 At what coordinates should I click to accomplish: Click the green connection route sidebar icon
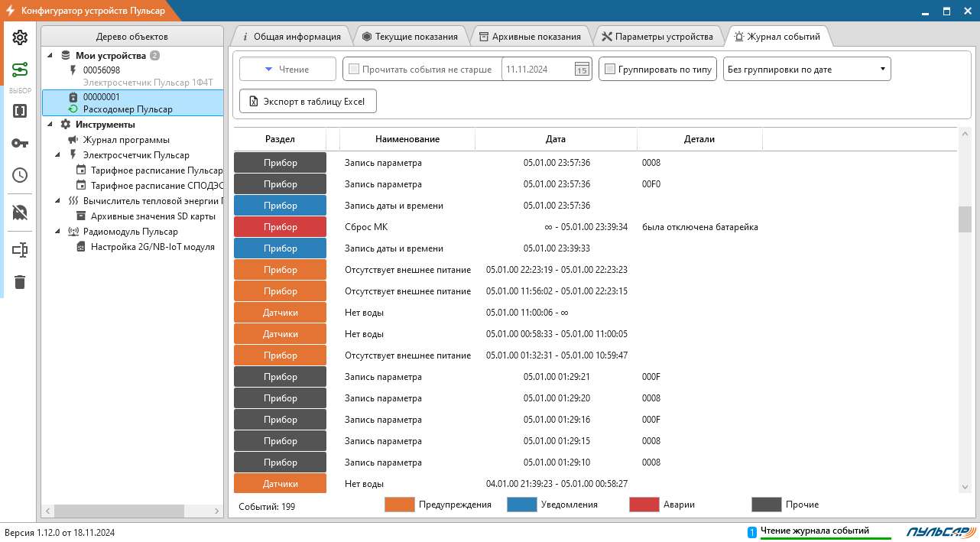[x=20, y=70]
